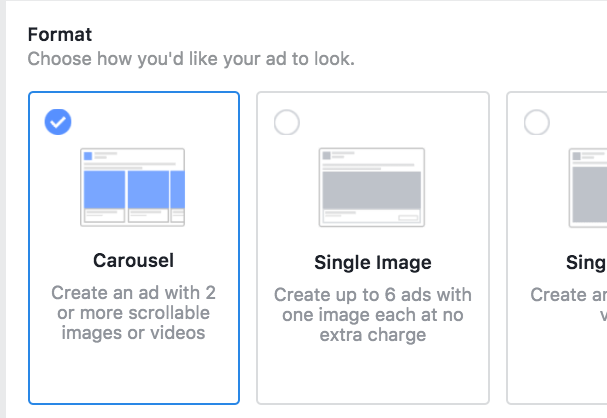Click the cut-off third card description text
The image size is (607, 418).
pyautogui.click(x=570, y=305)
